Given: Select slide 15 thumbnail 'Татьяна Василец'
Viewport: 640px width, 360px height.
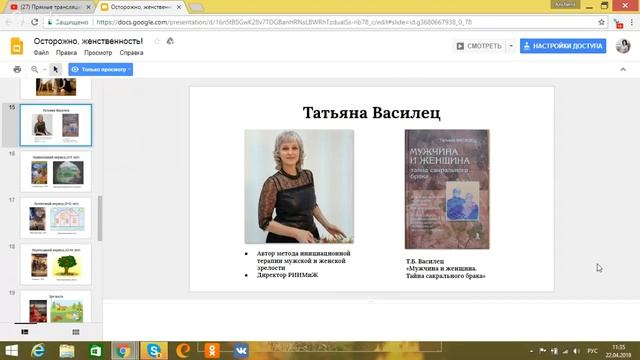Looking at the screenshot, I should (x=56, y=125).
